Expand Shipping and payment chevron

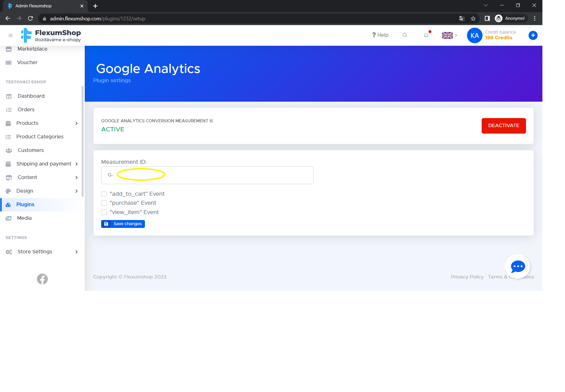coord(76,164)
